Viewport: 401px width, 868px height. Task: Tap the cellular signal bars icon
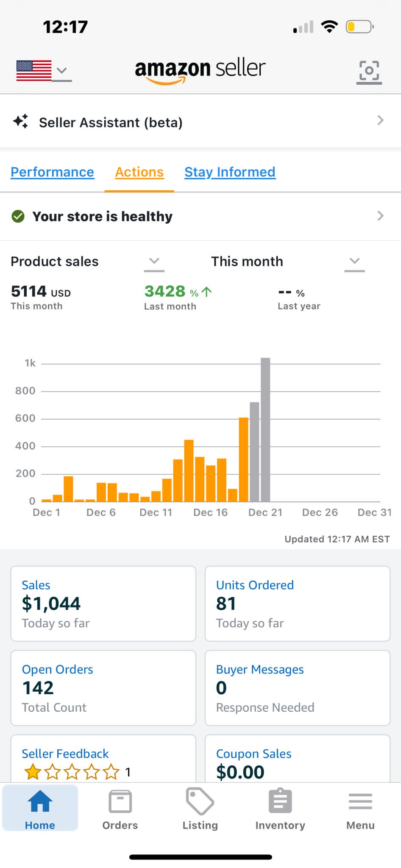click(x=303, y=27)
